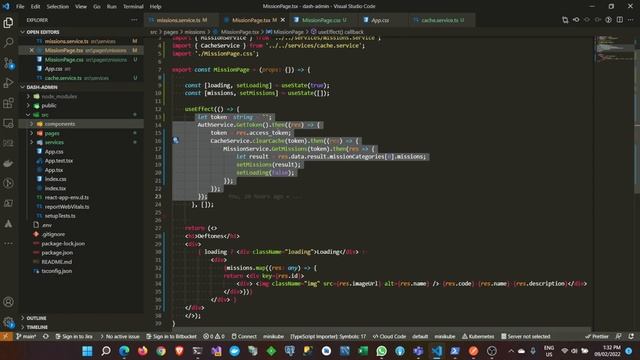
Task: Open Explorer panel more actions ellipsis
Action: (134, 20)
